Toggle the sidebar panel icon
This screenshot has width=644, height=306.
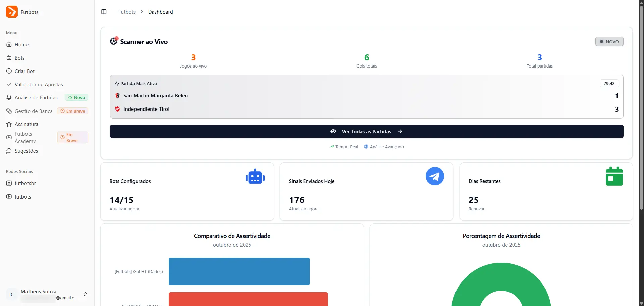[x=104, y=12]
